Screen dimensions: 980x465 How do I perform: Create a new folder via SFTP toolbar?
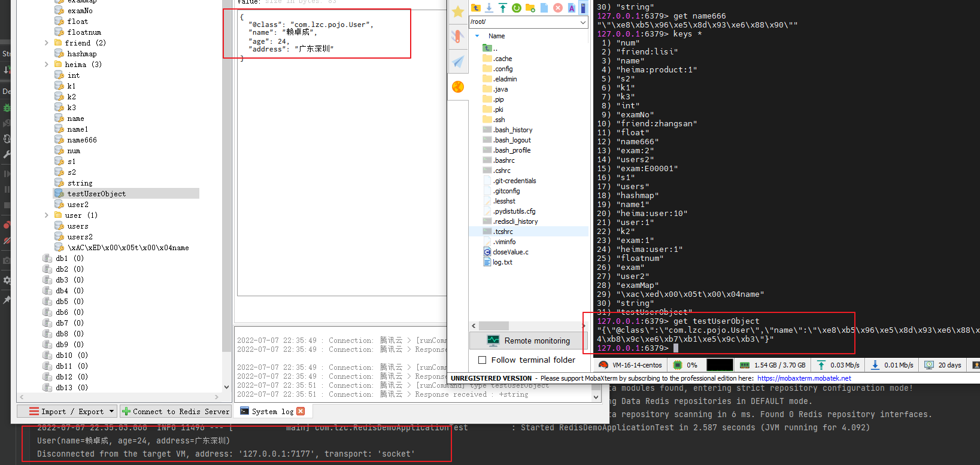pyautogui.click(x=530, y=8)
